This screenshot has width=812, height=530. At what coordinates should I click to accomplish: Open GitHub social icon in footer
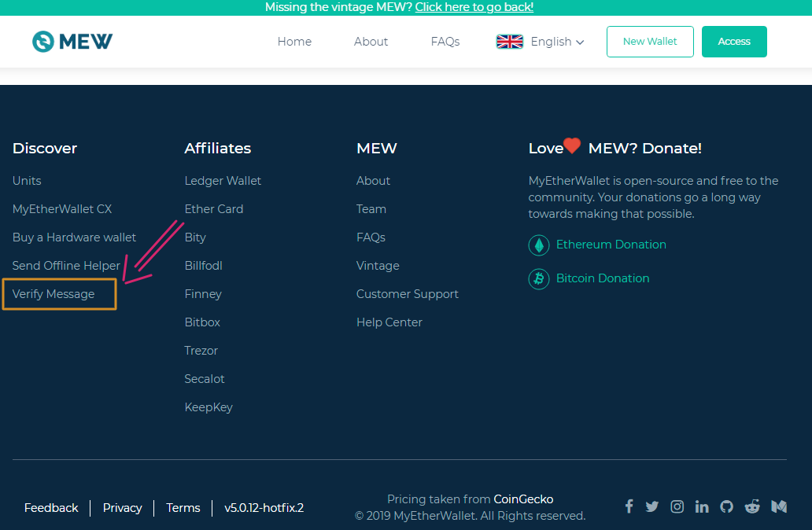[x=726, y=506]
